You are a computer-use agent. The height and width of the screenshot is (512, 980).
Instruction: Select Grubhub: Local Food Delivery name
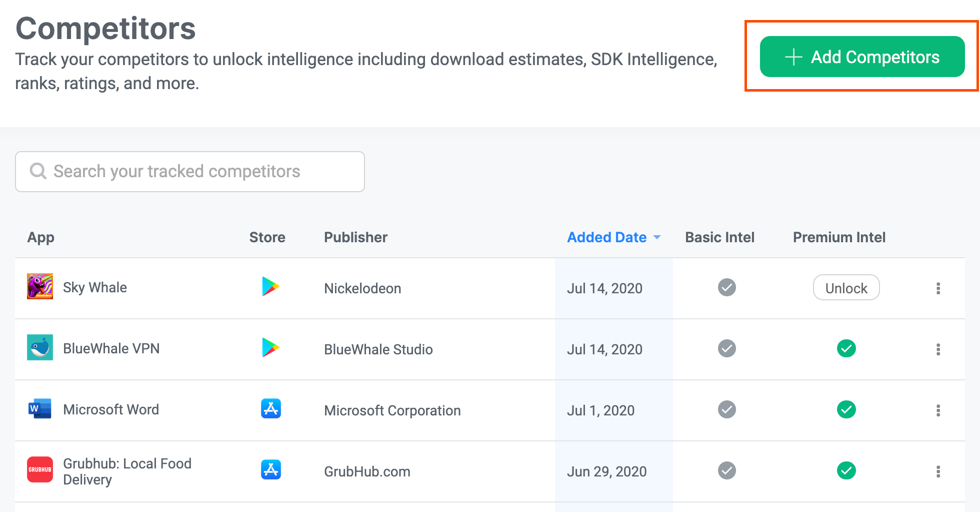[x=127, y=471]
